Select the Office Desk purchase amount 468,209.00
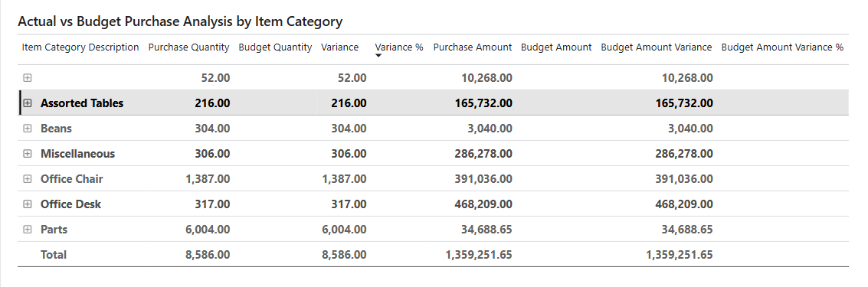868x287 pixels. [x=480, y=204]
